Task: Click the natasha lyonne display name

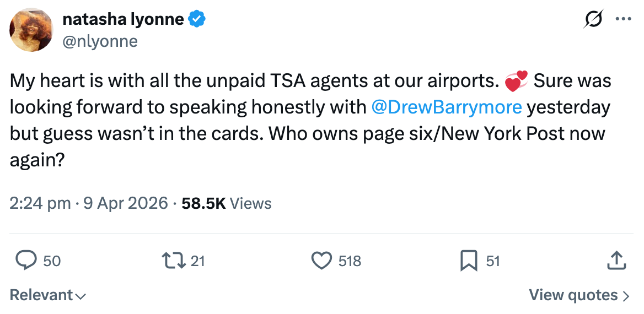Action: coord(123,19)
